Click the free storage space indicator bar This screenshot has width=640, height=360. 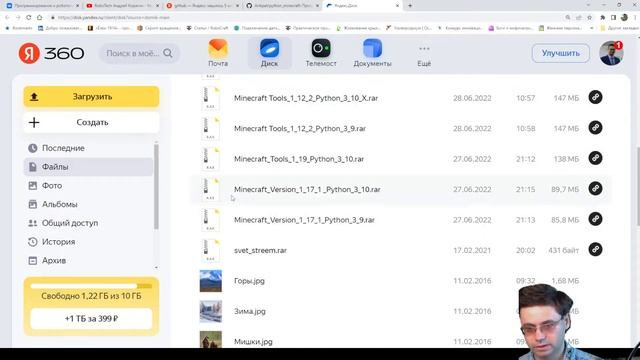[x=91, y=286]
